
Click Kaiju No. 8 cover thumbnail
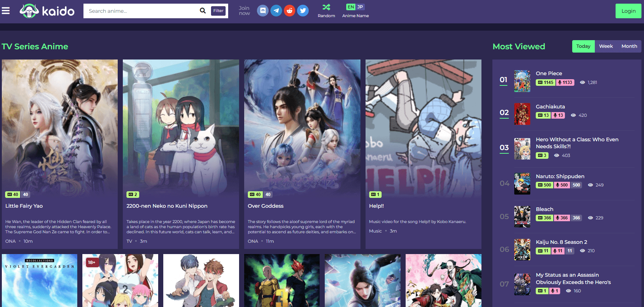pyautogui.click(x=522, y=249)
